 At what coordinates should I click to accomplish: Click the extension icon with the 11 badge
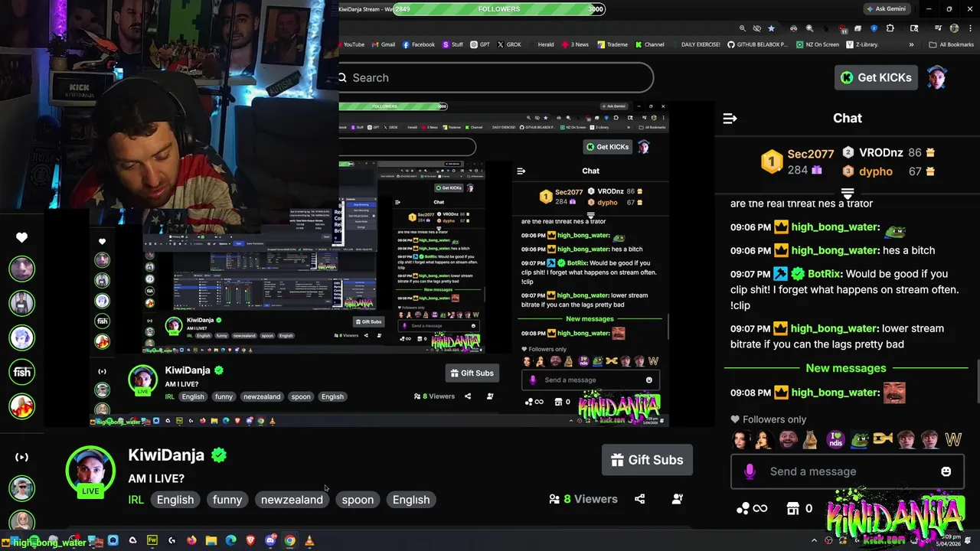pos(842,29)
